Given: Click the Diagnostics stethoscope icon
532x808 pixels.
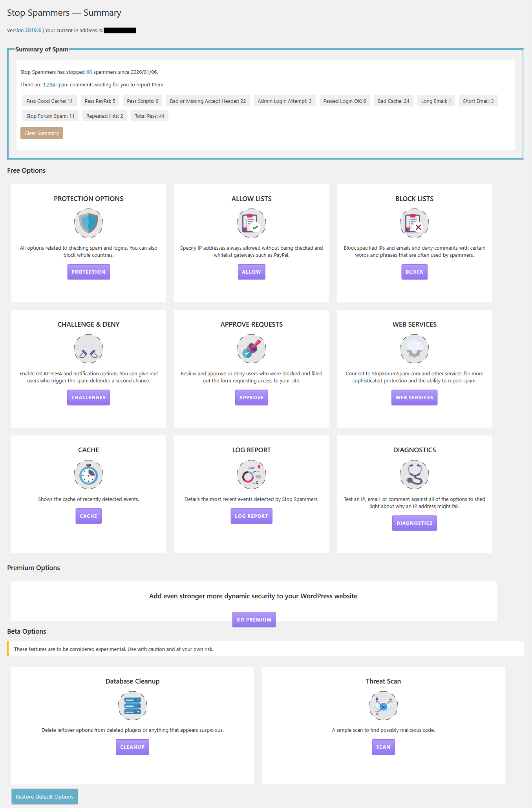Looking at the screenshot, I should (414, 474).
